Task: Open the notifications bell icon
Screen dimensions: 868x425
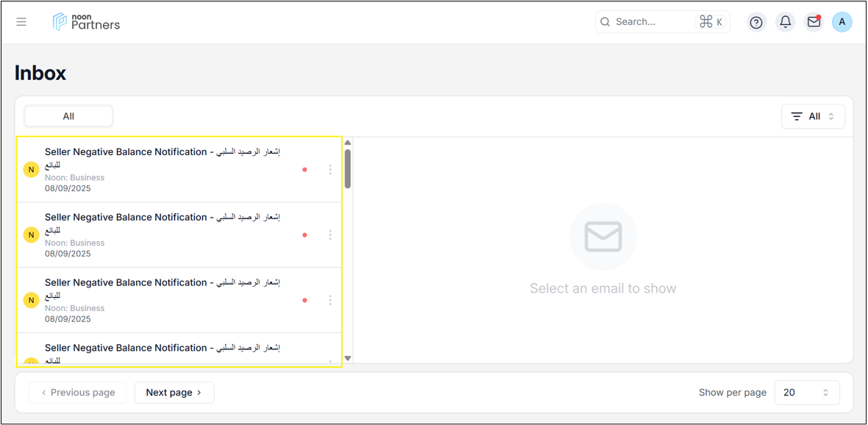Action: click(785, 22)
